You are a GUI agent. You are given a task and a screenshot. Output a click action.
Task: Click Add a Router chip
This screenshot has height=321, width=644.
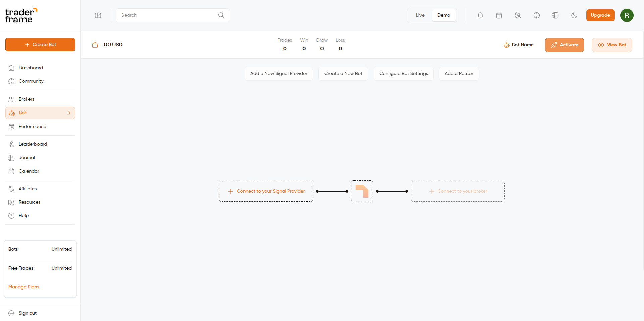click(x=459, y=74)
